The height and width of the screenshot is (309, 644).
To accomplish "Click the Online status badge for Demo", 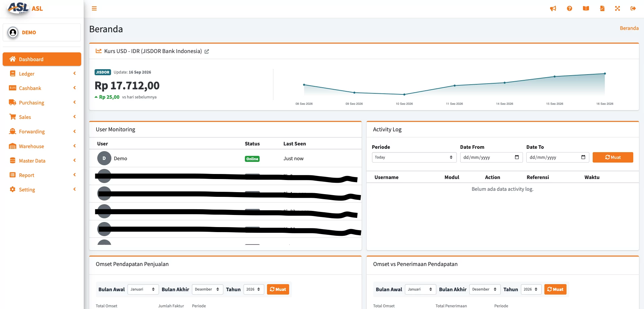I will pos(252,159).
